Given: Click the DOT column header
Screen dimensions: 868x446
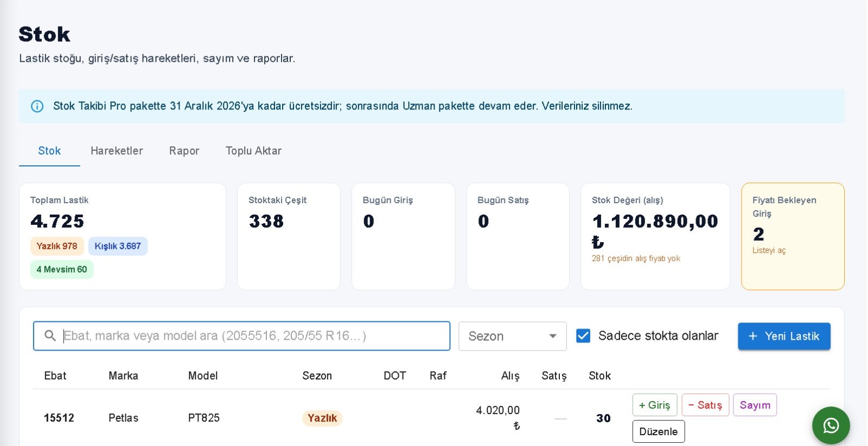Looking at the screenshot, I should coord(394,376).
